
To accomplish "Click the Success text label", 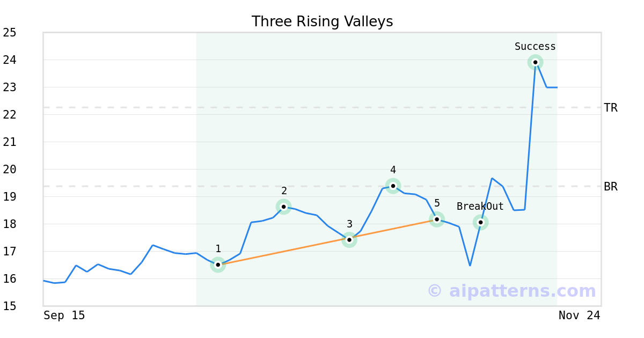I will click(535, 47).
